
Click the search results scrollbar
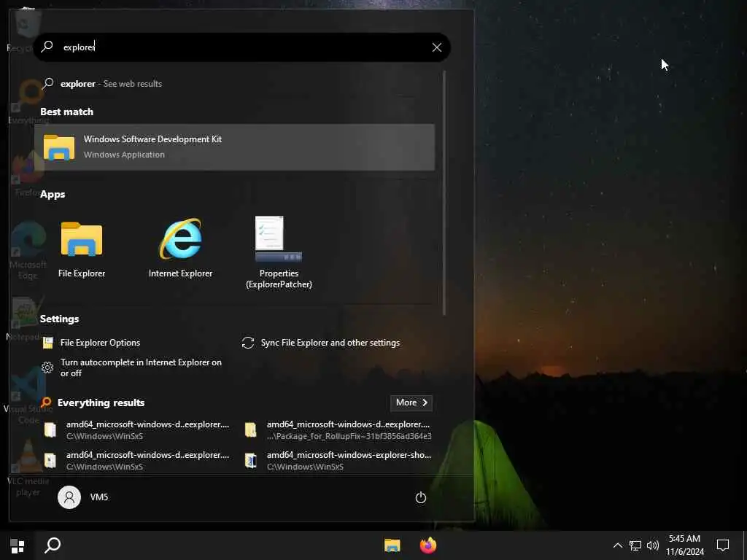pos(444,192)
